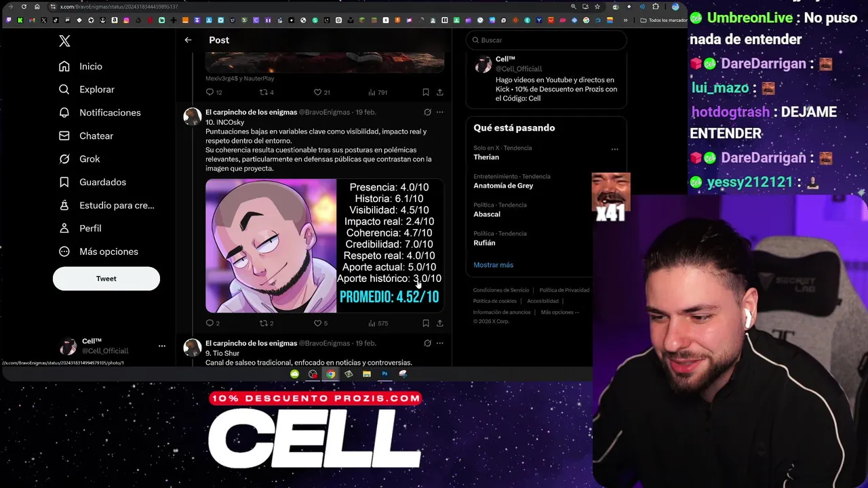Click browser home button
The height and width of the screenshot is (488, 868).
tap(37, 7)
